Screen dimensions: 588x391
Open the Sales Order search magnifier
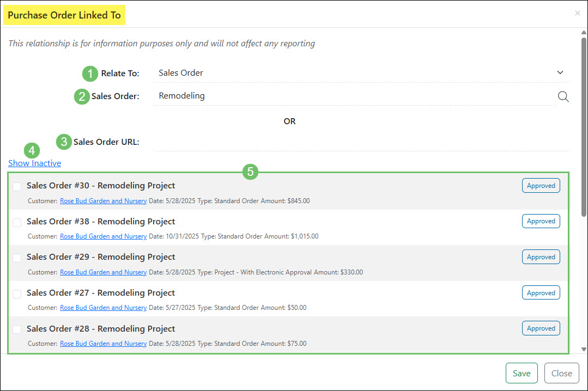(x=563, y=96)
